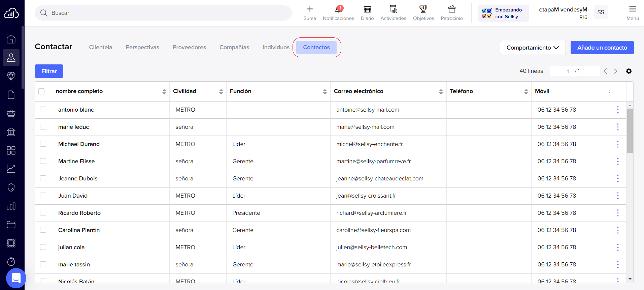Click Añade un contacto button
Screen dimensions: 644x290
(602, 48)
